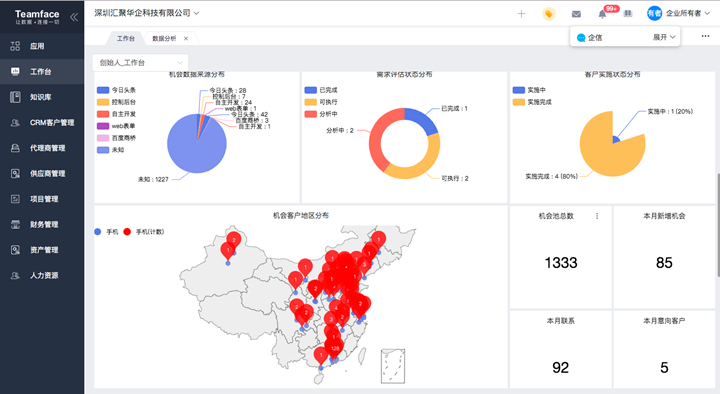Open the 企业所有者 user dropdown

click(x=688, y=13)
